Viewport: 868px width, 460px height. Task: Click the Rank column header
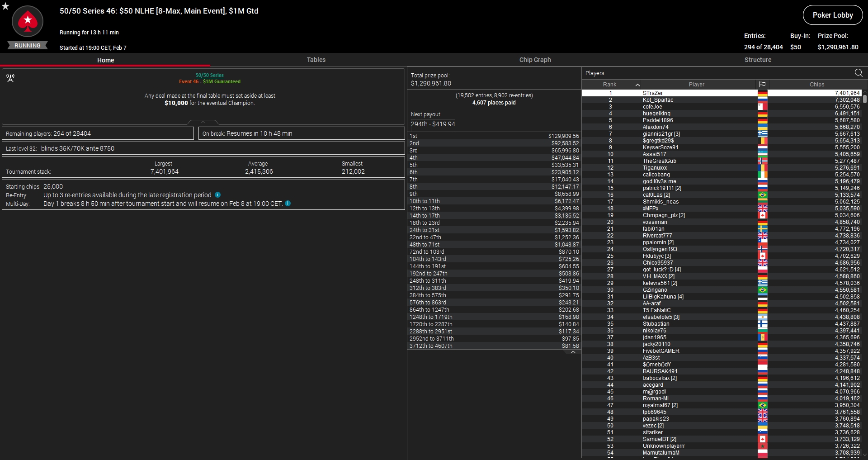click(x=609, y=85)
